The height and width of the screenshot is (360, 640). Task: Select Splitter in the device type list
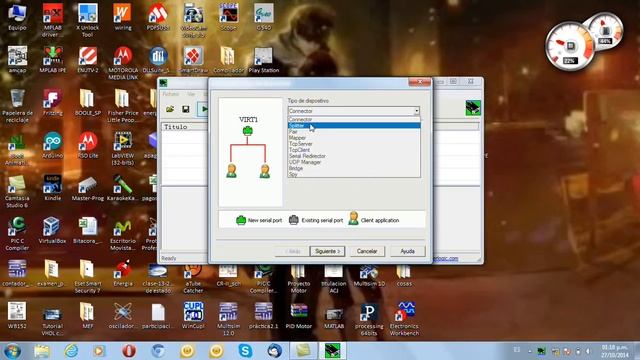tap(354, 126)
